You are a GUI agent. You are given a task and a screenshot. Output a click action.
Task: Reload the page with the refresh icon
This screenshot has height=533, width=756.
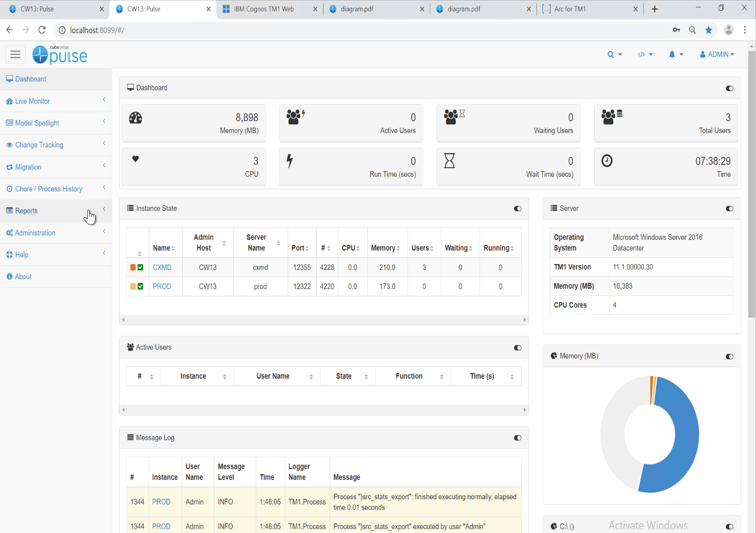click(x=42, y=30)
